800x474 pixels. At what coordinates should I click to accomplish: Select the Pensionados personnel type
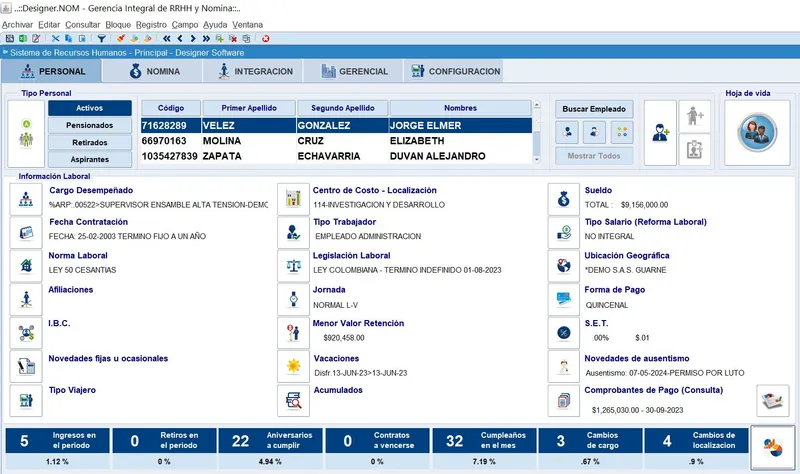coord(90,125)
